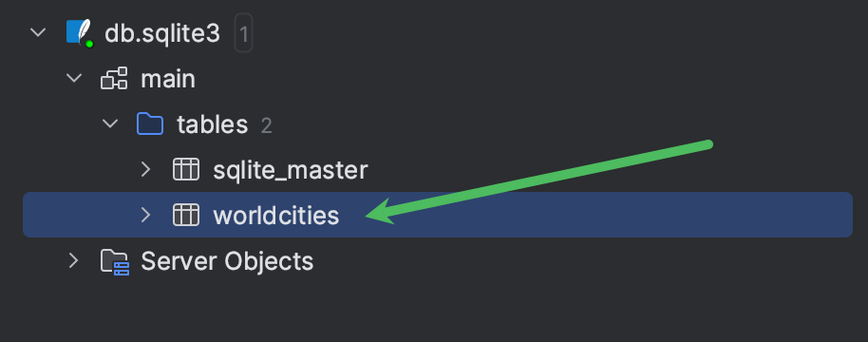The height and width of the screenshot is (342, 868).
Task: Click the SQLite feather data source icon
Action: click(80, 33)
